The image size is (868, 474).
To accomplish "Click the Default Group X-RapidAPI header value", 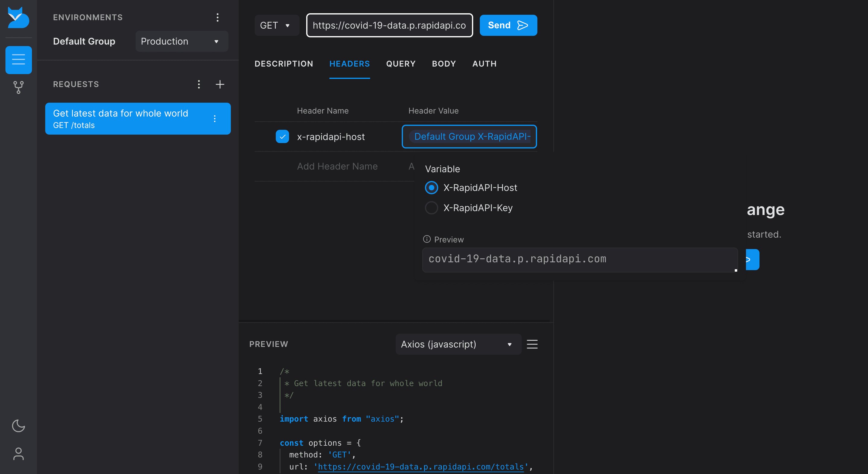I will pos(469,136).
